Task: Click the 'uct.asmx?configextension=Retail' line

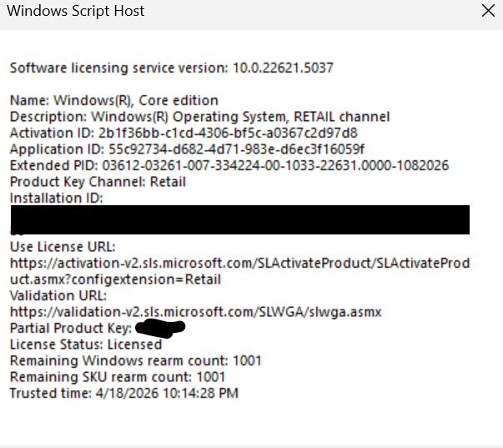Action: pos(115,279)
